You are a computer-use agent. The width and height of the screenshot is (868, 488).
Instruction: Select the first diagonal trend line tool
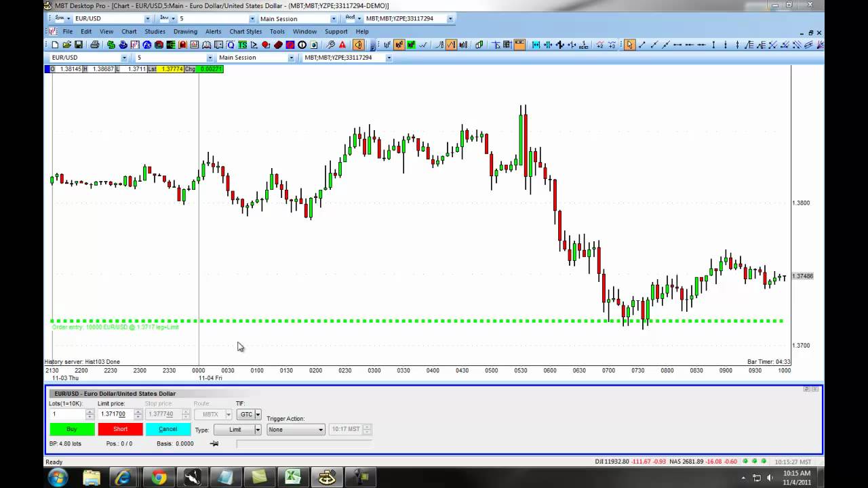[642, 45]
